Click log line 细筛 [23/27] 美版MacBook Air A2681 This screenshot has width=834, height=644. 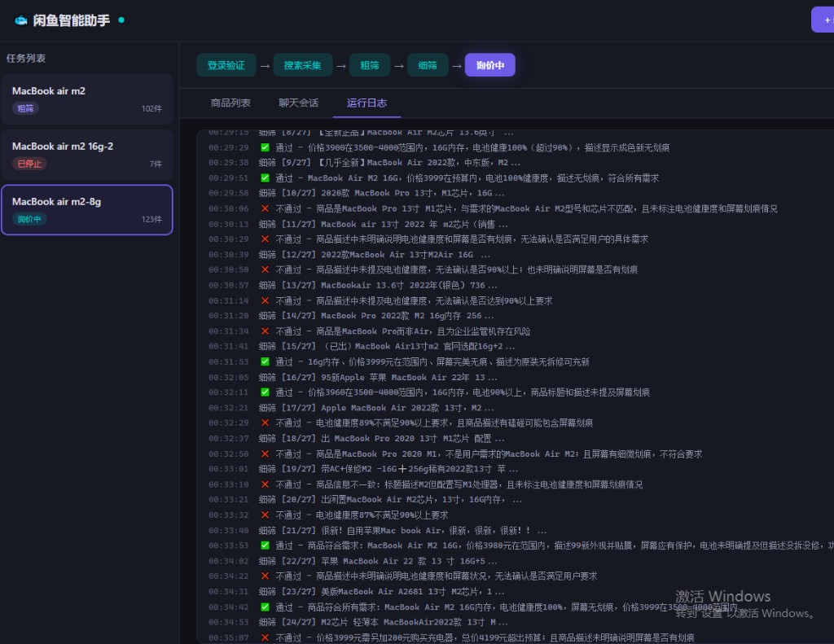pyautogui.click(x=382, y=591)
